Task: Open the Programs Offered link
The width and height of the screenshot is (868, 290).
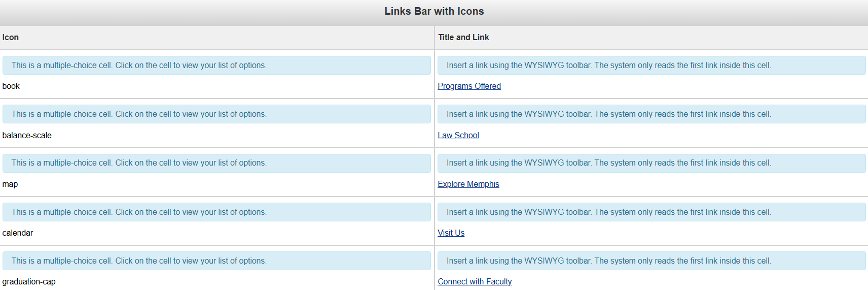Action: click(x=469, y=86)
